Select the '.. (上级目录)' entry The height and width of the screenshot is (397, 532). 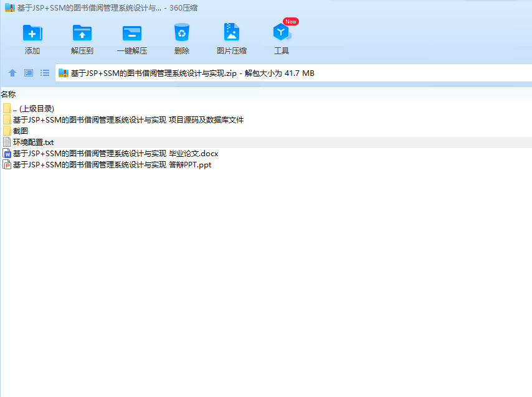34,108
